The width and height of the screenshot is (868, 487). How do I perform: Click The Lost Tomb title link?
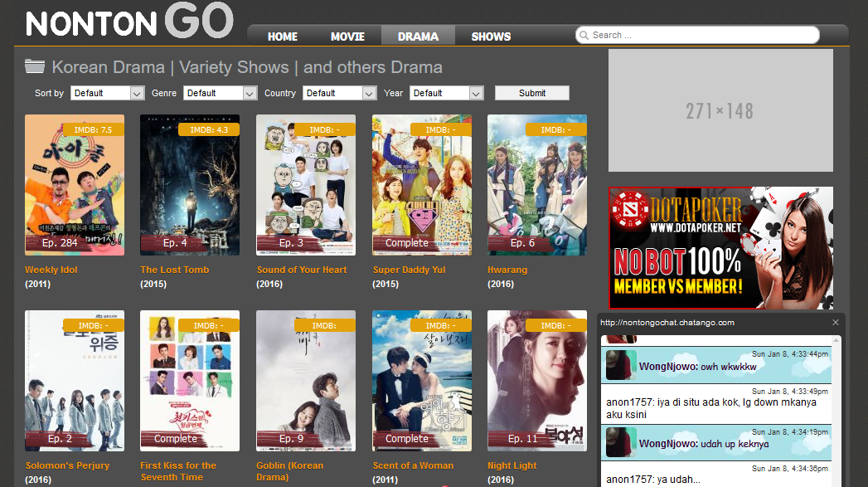[174, 270]
